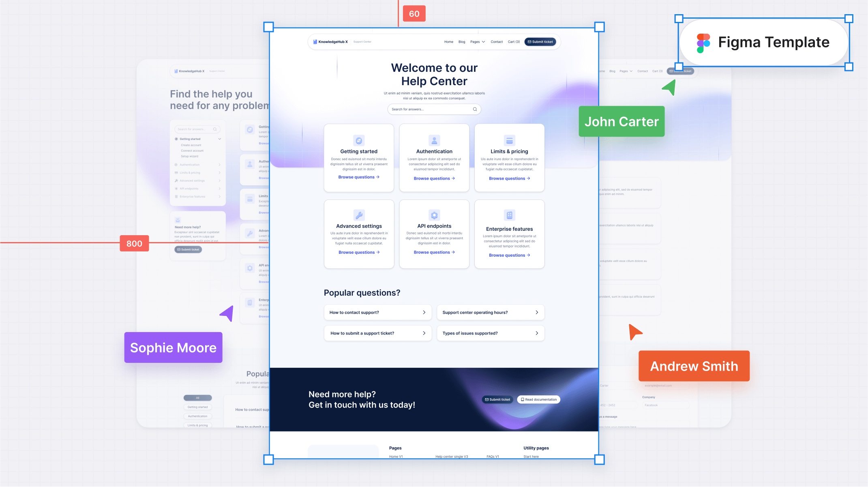Click the Read documentation button in footer
Viewport: 868px width, 487px height.
click(x=538, y=399)
